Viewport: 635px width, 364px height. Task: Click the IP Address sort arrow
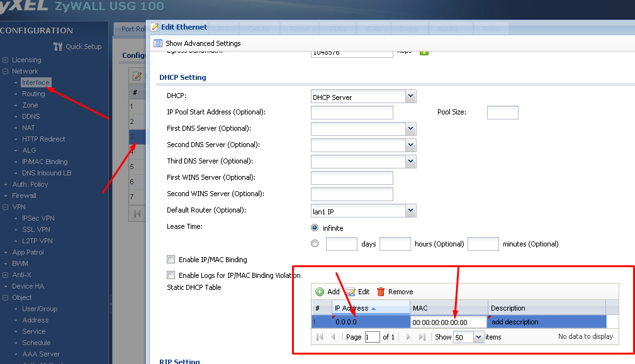tap(373, 309)
